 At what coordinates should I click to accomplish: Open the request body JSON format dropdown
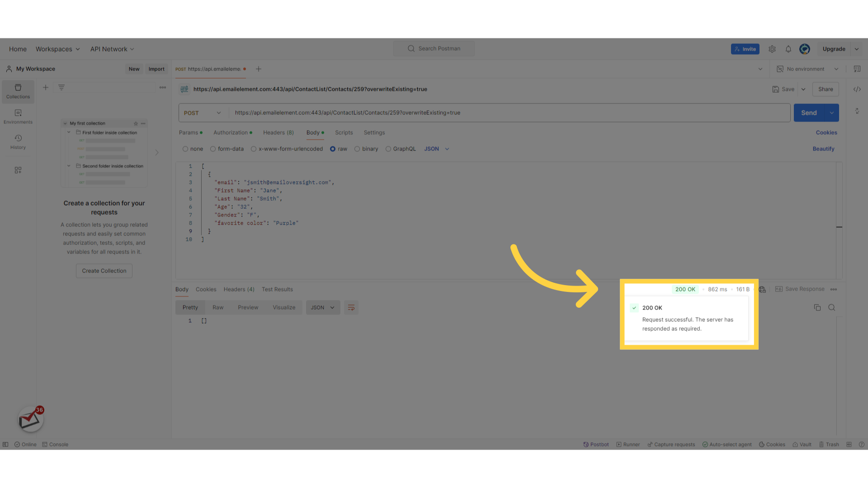click(x=437, y=149)
